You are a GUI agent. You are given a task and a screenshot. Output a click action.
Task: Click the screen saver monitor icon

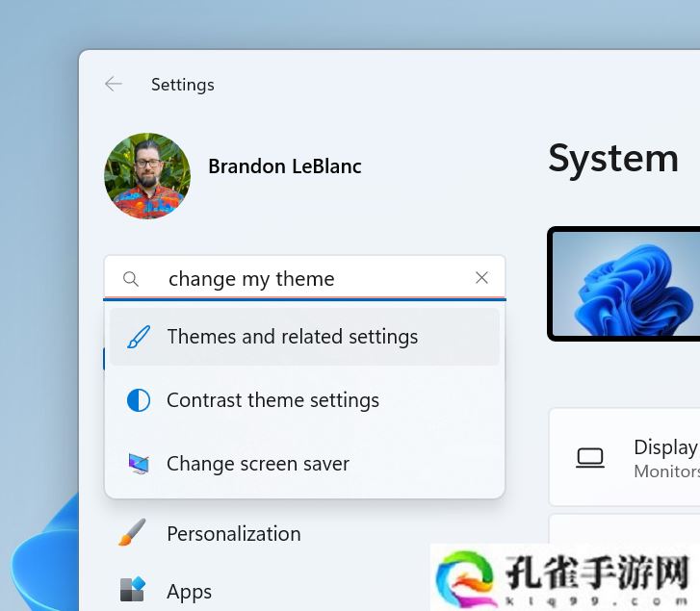[139, 464]
